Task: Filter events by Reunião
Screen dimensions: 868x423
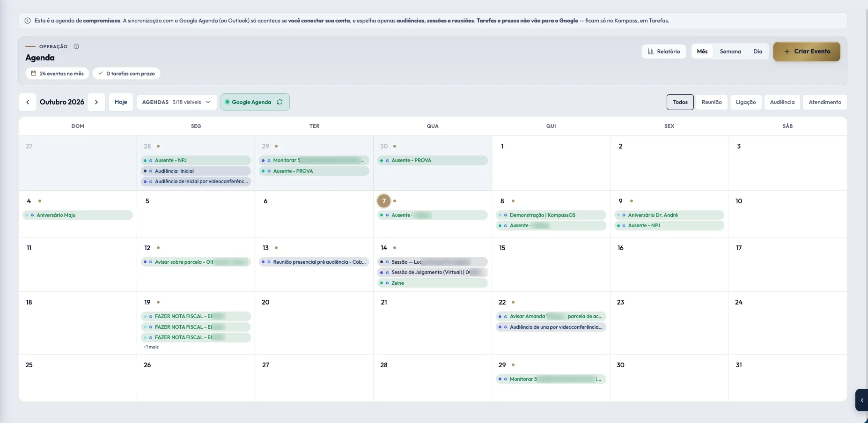Action: (x=712, y=102)
